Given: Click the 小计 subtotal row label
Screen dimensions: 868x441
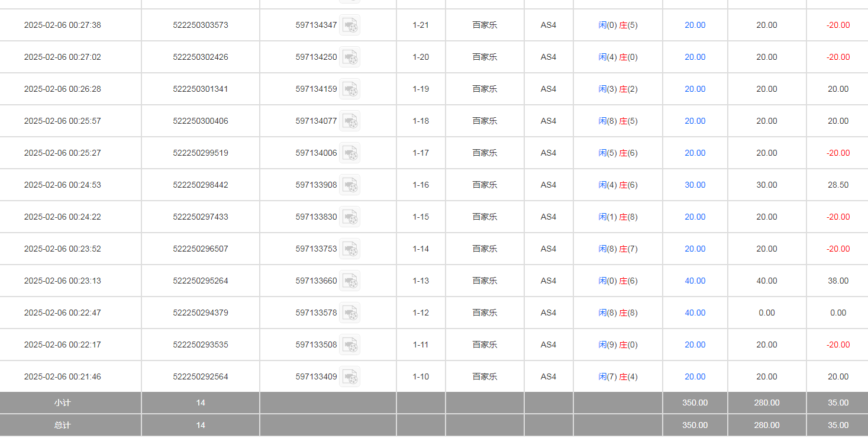Looking at the screenshot, I should tap(62, 403).
